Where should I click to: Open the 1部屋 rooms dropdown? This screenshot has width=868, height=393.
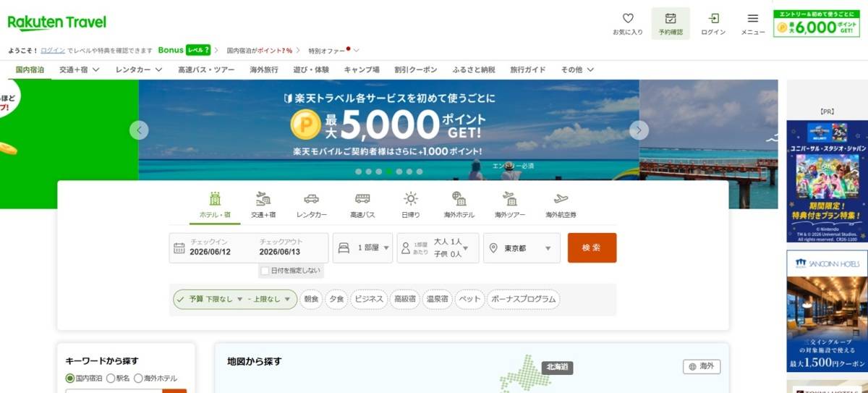coord(362,248)
